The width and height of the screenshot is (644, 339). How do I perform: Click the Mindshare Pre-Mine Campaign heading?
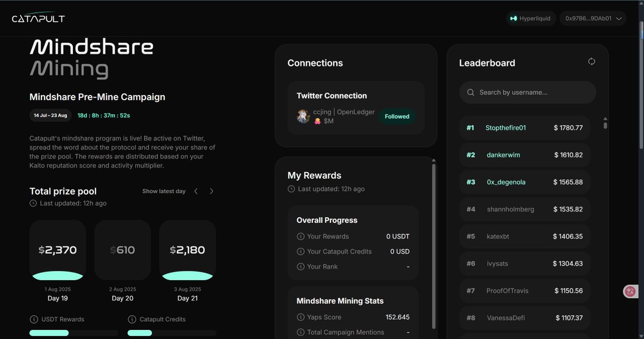[x=97, y=97]
